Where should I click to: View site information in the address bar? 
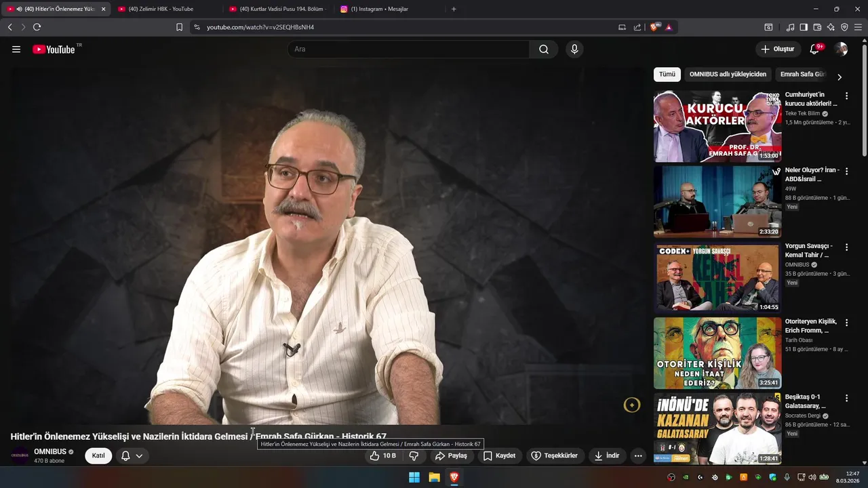[x=197, y=27]
